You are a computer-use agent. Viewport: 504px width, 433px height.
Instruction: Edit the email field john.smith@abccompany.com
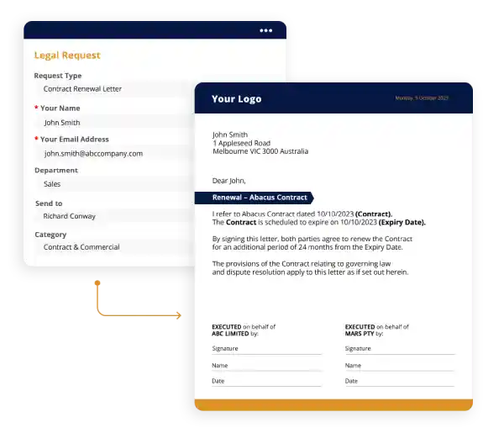(114, 154)
